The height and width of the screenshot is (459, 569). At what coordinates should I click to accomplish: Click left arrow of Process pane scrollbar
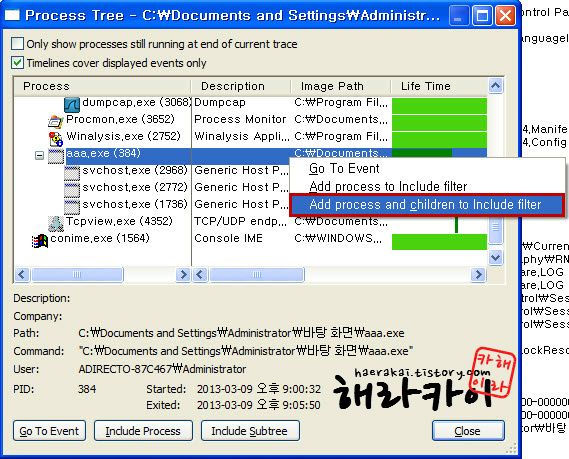pos(22,274)
